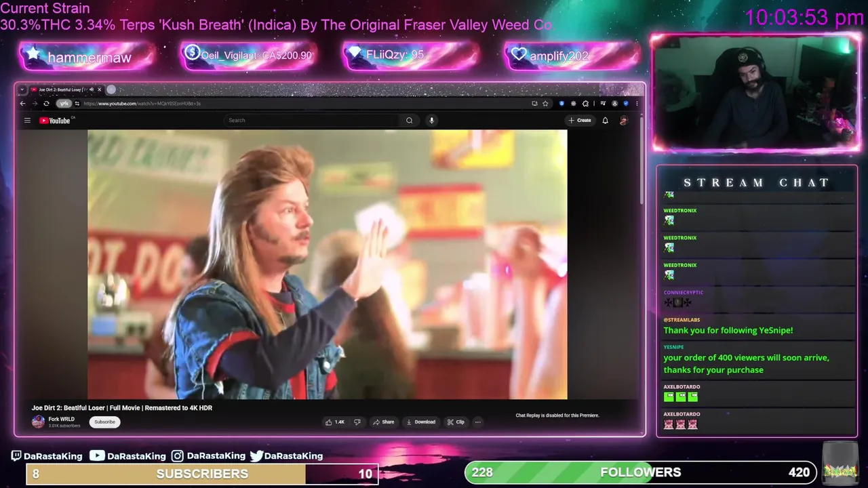Click the youtube.com address bar URL

tap(142, 104)
